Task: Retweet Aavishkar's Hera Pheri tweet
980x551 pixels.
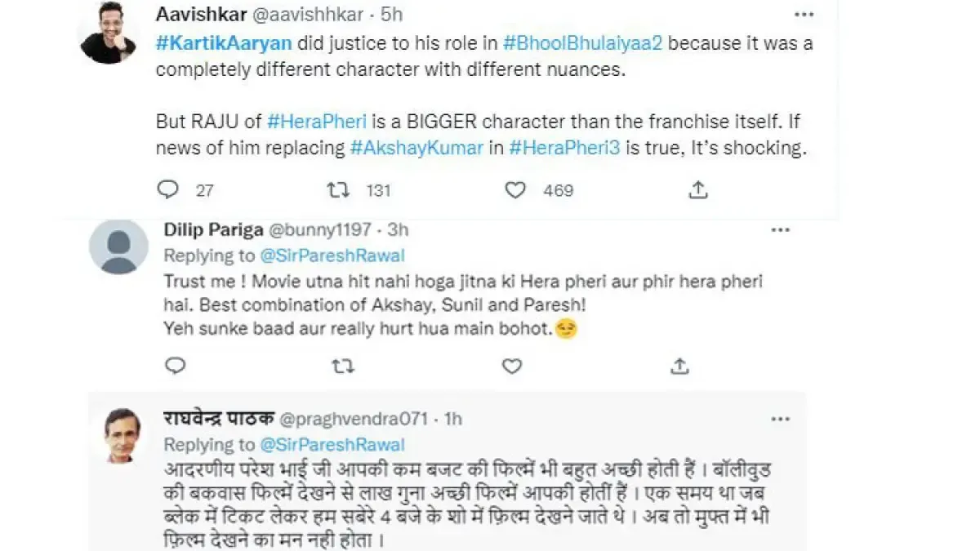Action: point(337,190)
